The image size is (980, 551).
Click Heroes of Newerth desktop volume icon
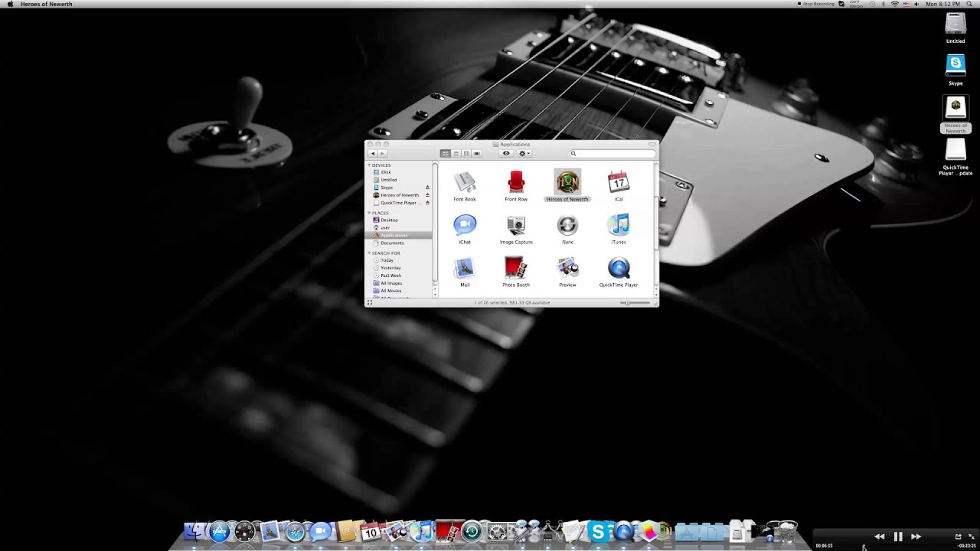click(955, 107)
